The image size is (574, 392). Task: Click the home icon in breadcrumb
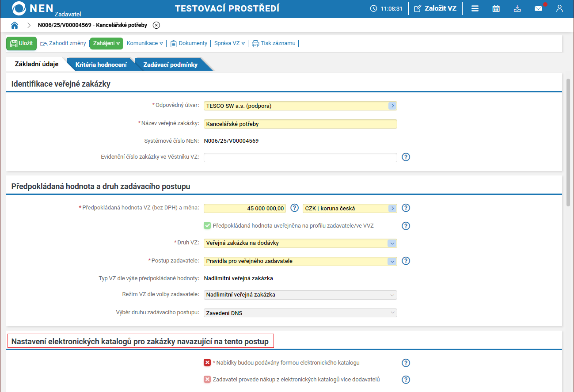(15, 25)
